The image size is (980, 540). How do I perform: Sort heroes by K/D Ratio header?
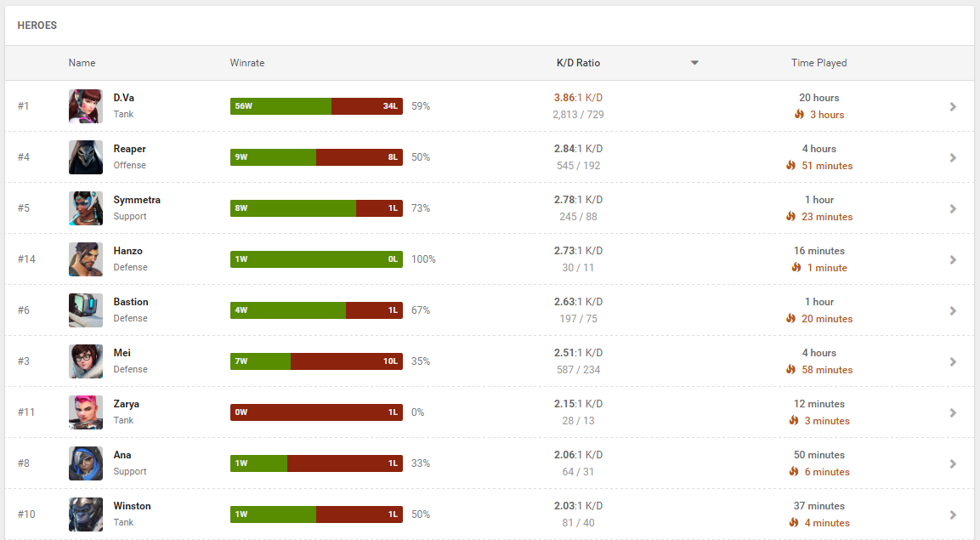tap(578, 63)
